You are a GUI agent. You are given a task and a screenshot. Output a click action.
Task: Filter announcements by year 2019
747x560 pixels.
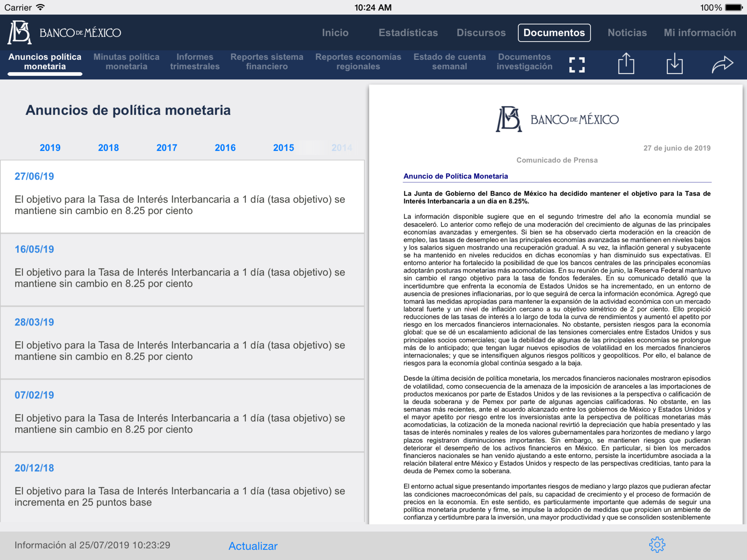click(50, 148)
